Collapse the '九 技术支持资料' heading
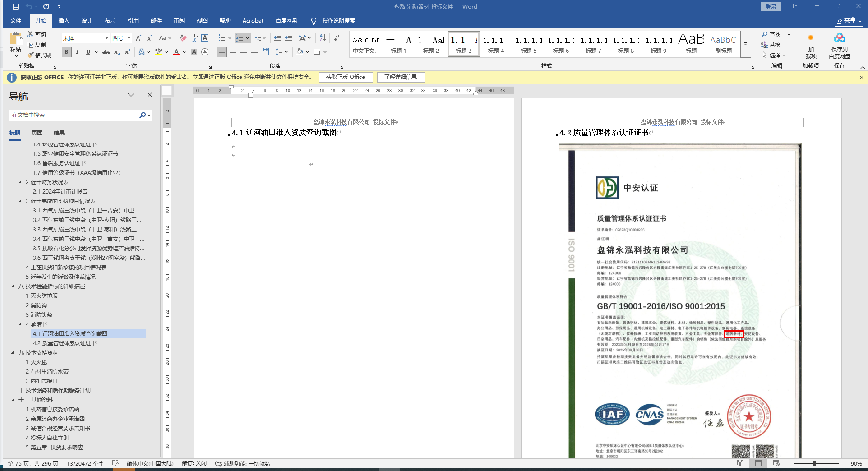The width and height of the screenshot is (868, 471). point(13,353)
